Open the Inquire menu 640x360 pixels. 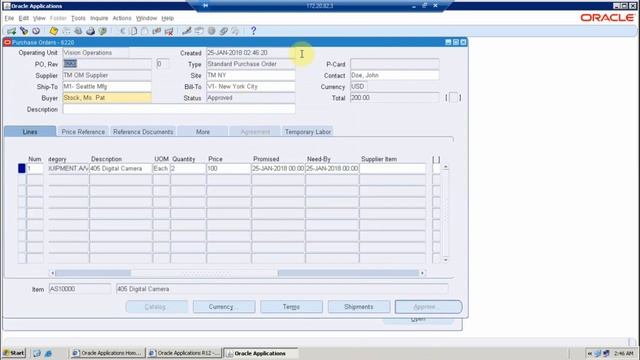point(99,18)
